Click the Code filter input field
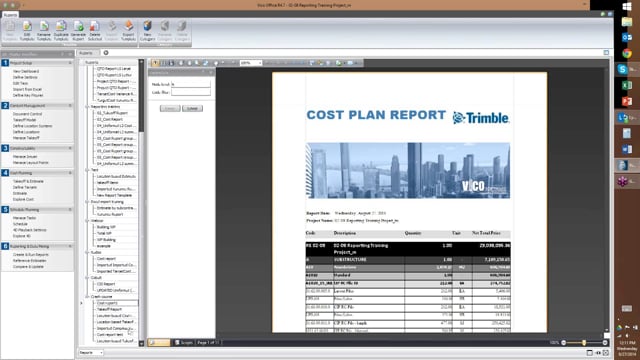Viewport: 640px width, 360px height. [191, 93]
